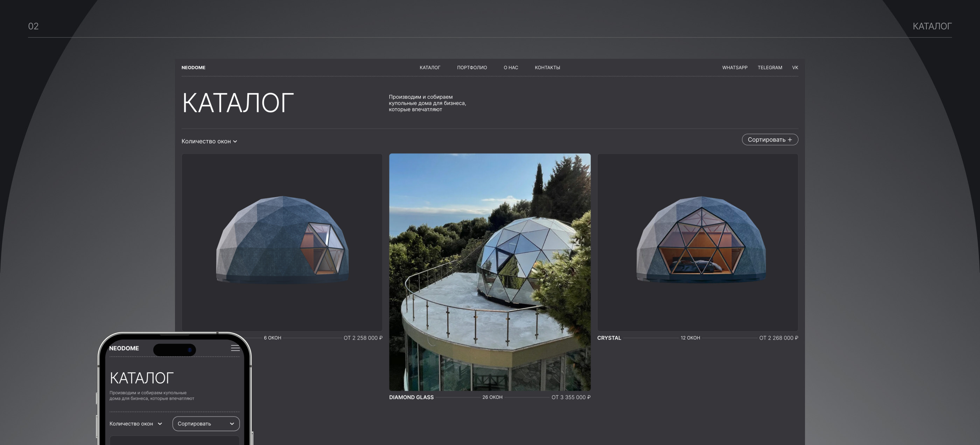Screen dimensions: 980x445
Task: Navigate to КОНТАКТЫ page
Action: pos(547,67)
